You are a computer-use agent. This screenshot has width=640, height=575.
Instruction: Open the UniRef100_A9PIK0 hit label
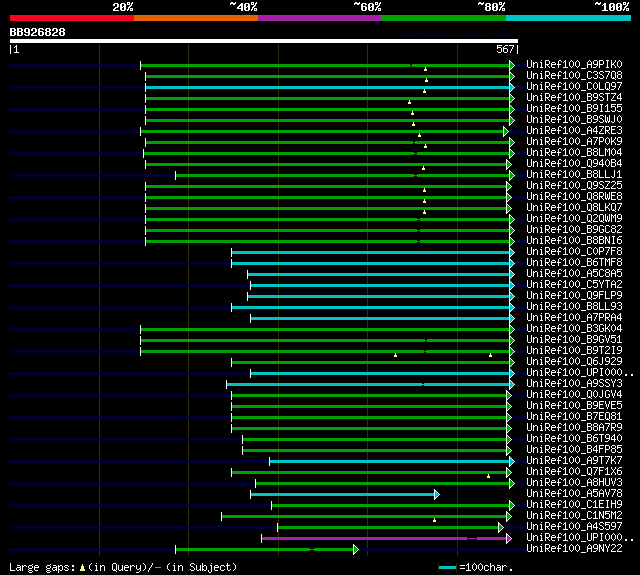(574, 64)
